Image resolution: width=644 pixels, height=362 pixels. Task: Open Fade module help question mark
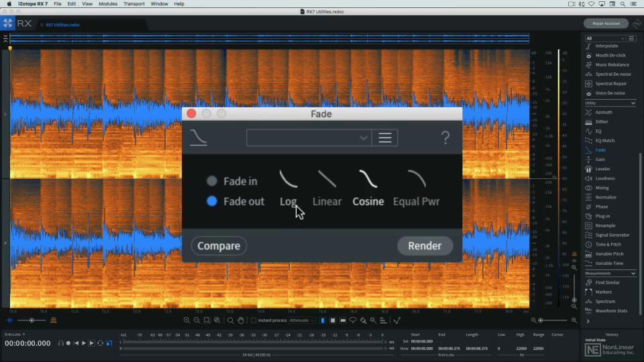pyautogui.click(x=445, y=137)
